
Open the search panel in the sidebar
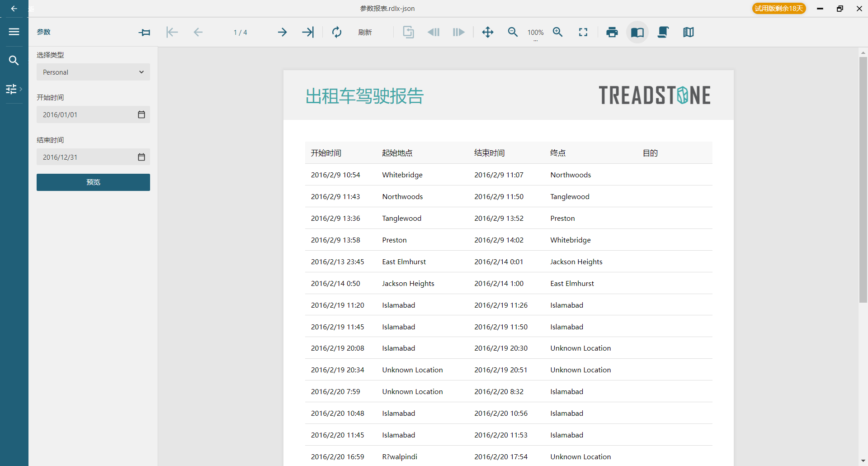tap(14, 60)
